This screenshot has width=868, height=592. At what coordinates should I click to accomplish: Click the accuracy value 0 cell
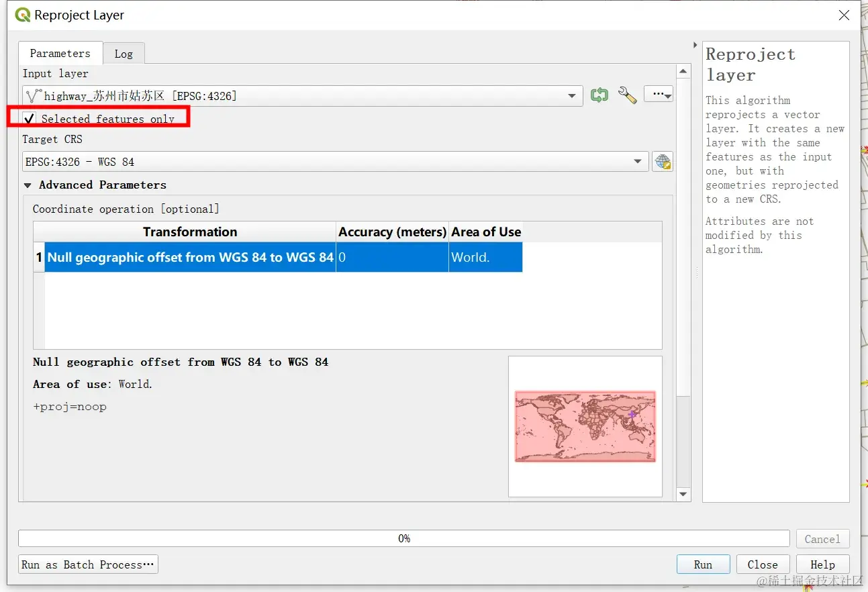click(392, 257)
